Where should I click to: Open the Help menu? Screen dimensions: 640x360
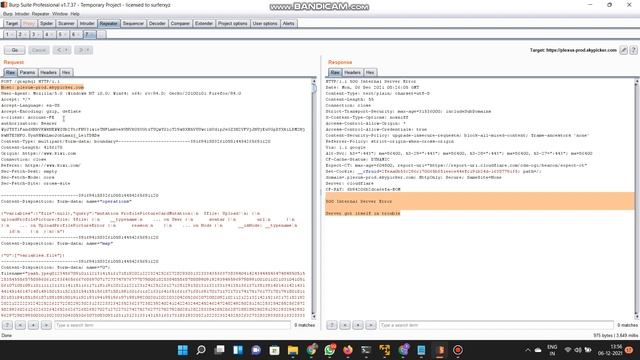75,14
